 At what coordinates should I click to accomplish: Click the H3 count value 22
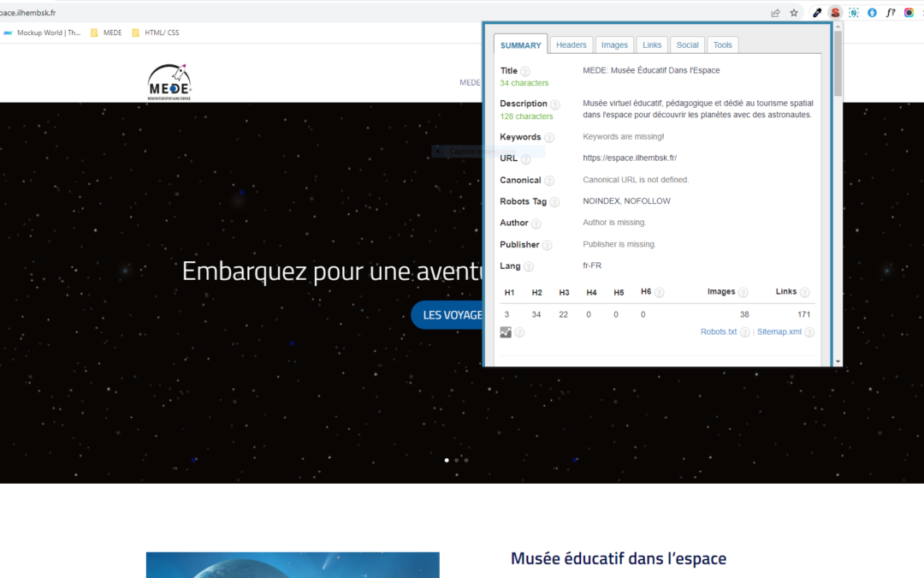563,314
